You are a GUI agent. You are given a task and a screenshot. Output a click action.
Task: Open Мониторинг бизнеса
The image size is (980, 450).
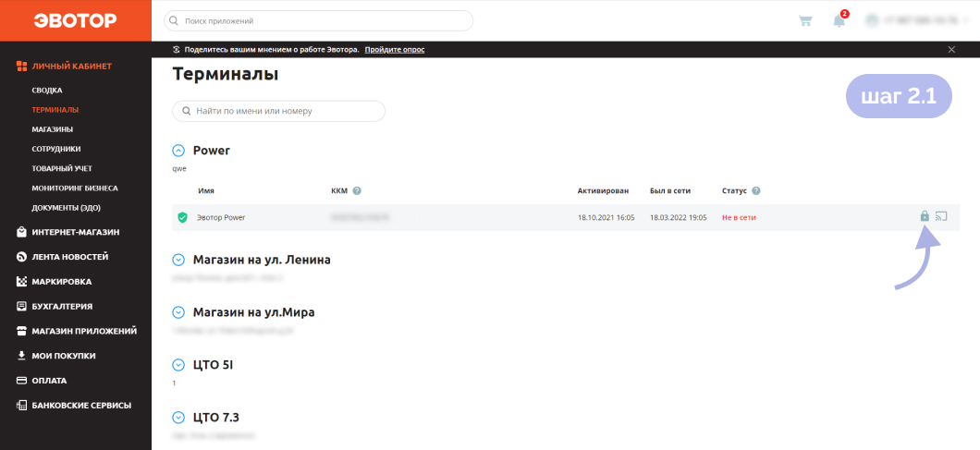coord(75,189)
